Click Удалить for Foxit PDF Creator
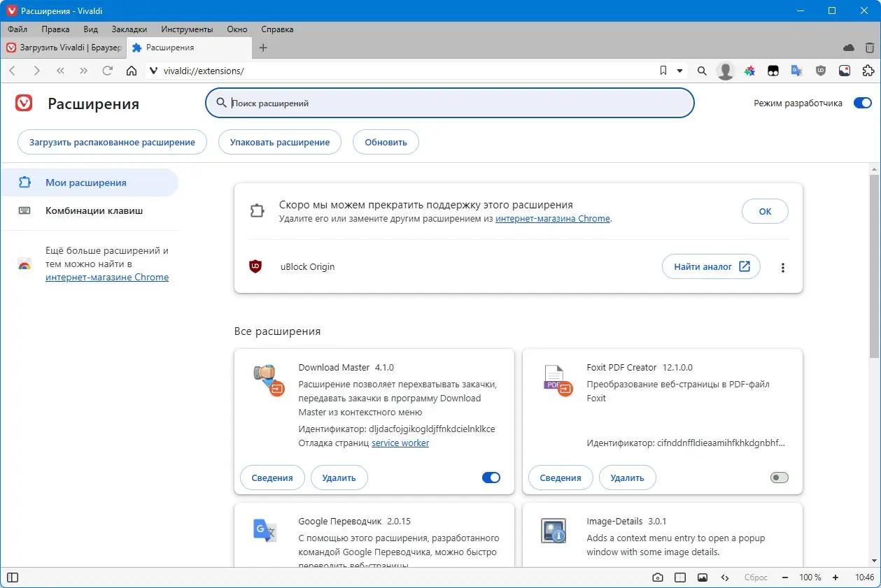Screen dimensions: 881x588 pos(628,478)
